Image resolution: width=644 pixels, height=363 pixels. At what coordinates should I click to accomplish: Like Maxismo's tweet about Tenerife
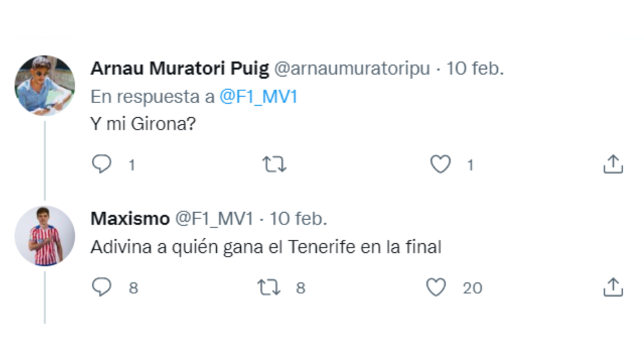(437, 287)
